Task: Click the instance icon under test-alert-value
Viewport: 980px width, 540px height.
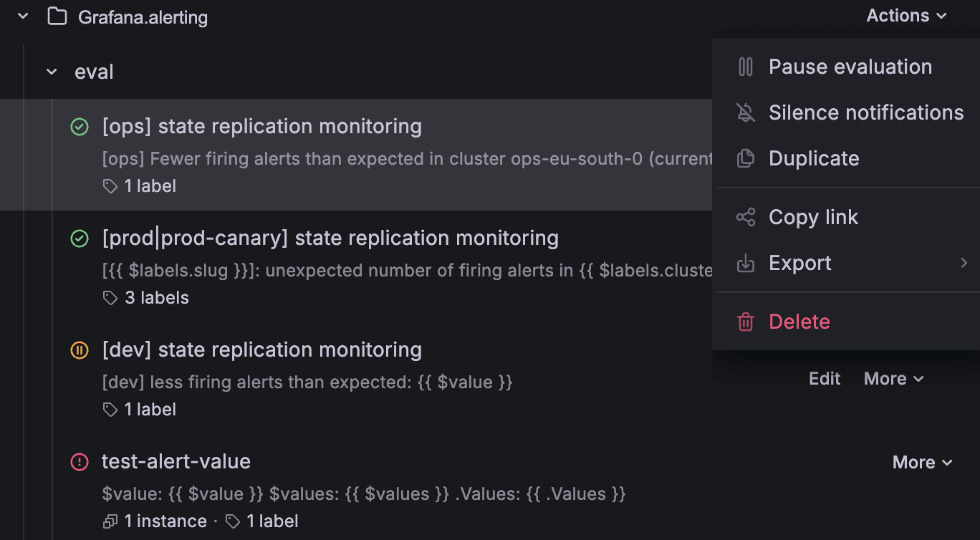Action: (x=109, y=521)
